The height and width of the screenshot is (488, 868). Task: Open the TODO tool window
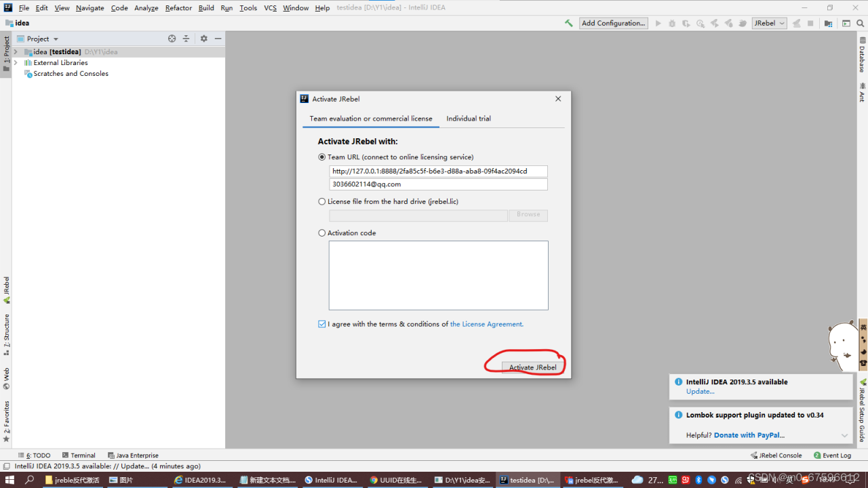(x=34, y=455)
